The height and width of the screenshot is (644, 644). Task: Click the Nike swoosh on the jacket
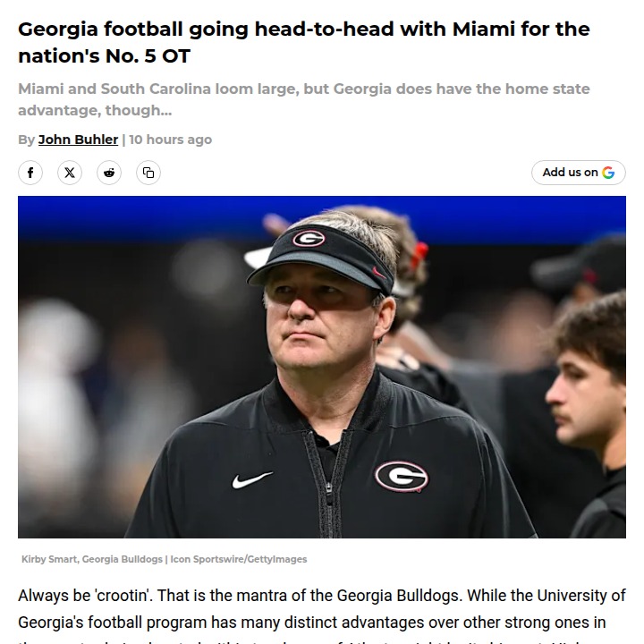pos(252,480)
